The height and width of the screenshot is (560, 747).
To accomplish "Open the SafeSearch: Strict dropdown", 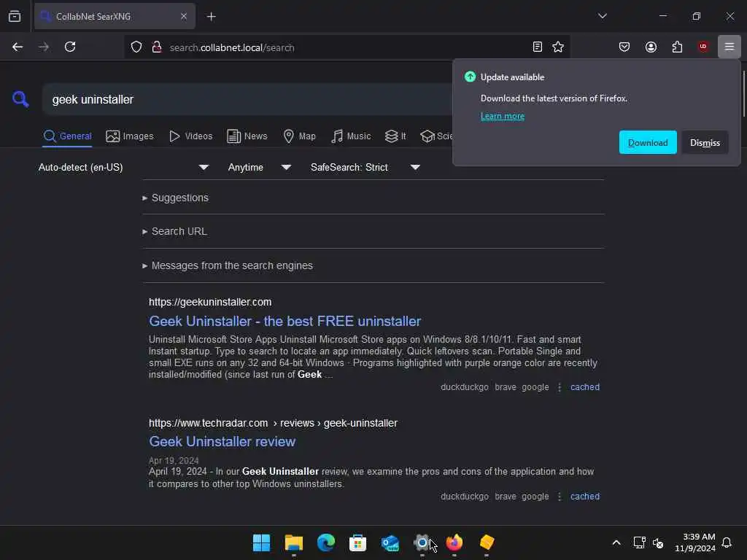I will click(365, 168).
